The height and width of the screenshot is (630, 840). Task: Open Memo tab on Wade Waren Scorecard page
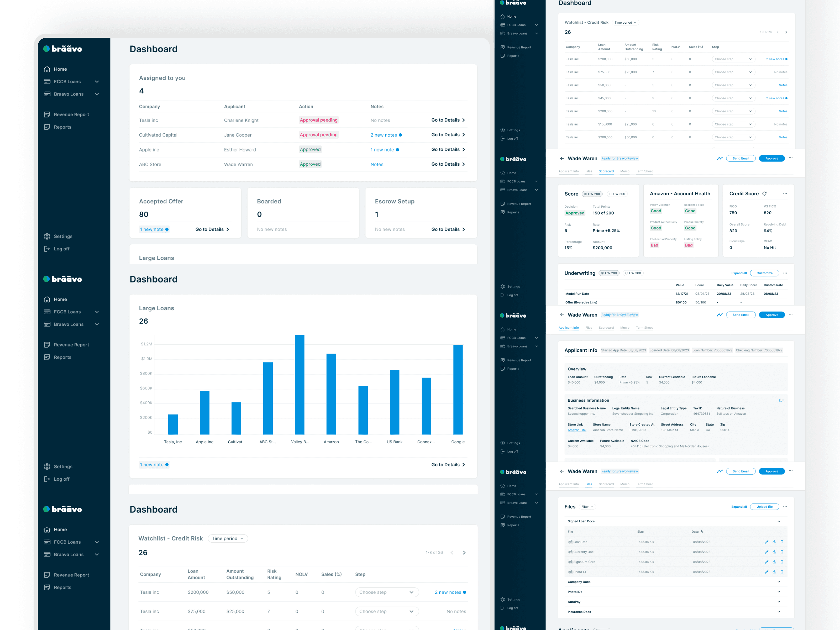625,171
